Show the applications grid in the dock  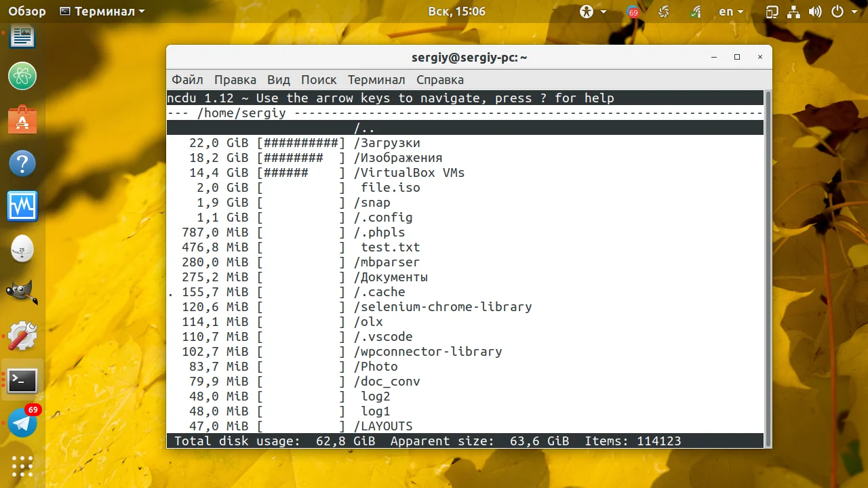tap(22, 466)
